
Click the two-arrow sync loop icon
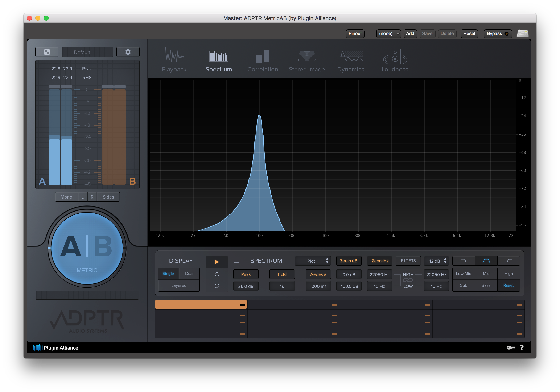click(217, 286)
